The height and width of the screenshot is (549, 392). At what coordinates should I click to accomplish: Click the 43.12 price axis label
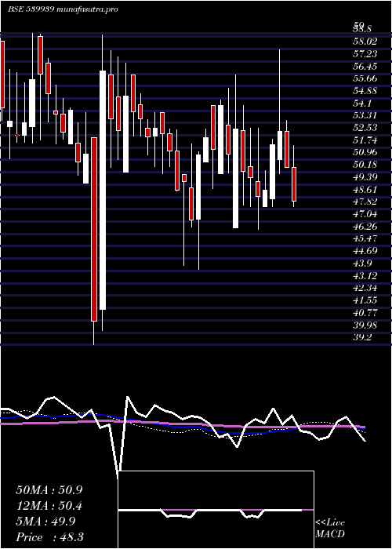pos(365,275)
